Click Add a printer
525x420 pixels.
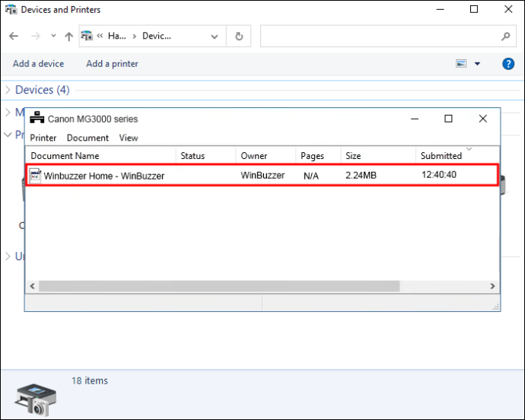(x=112, y=64)
